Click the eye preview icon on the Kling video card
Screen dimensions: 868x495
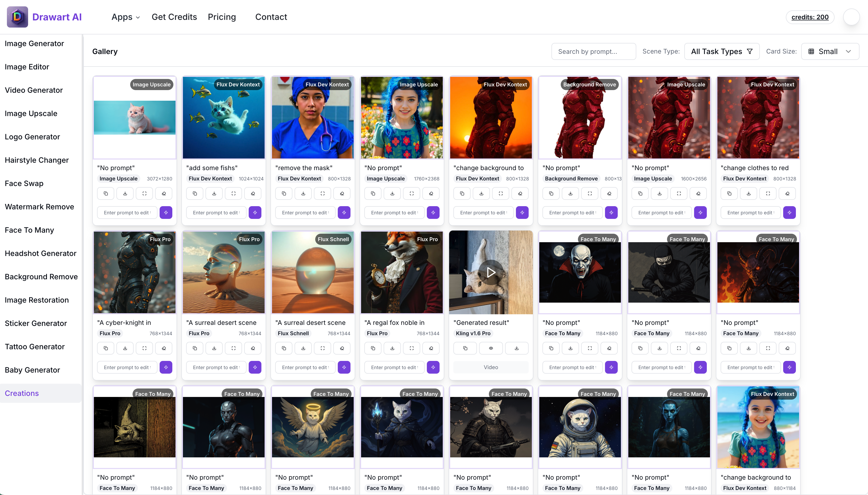point(491,348)
